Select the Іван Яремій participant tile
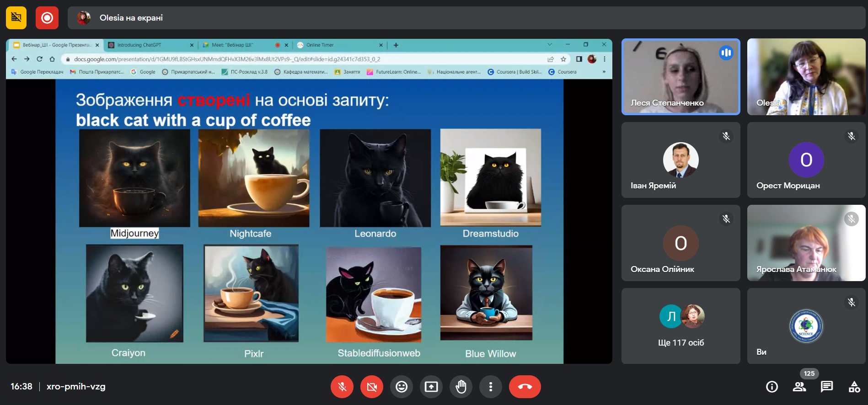Image resolution: width=868 pixels, height=405 pixels. point(680,160)
